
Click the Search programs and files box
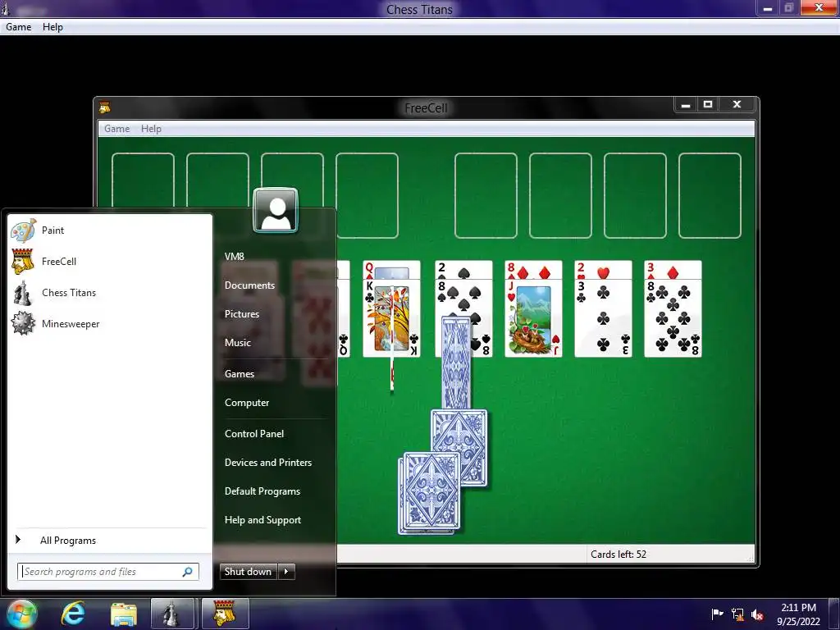(108, 572)
